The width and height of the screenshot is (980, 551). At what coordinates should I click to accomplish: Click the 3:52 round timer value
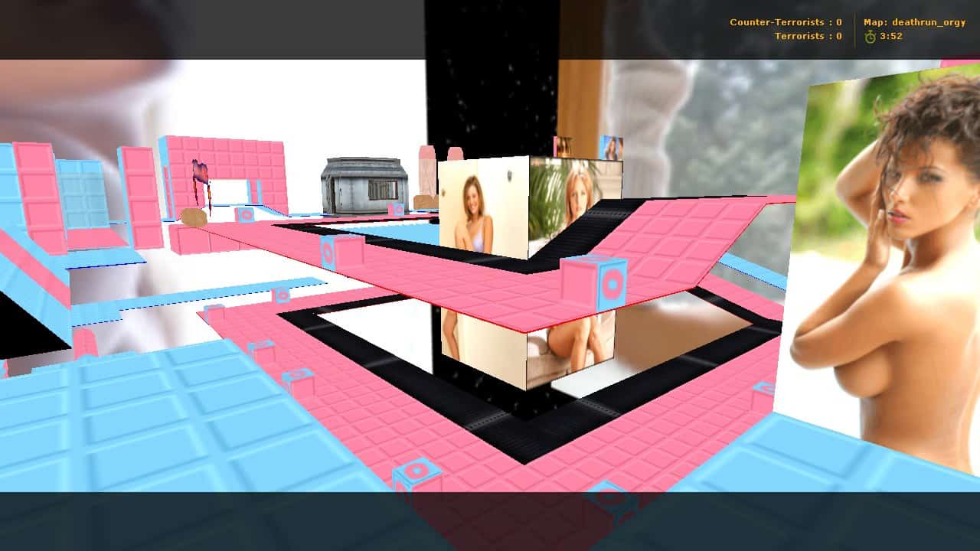click(891, 36)
